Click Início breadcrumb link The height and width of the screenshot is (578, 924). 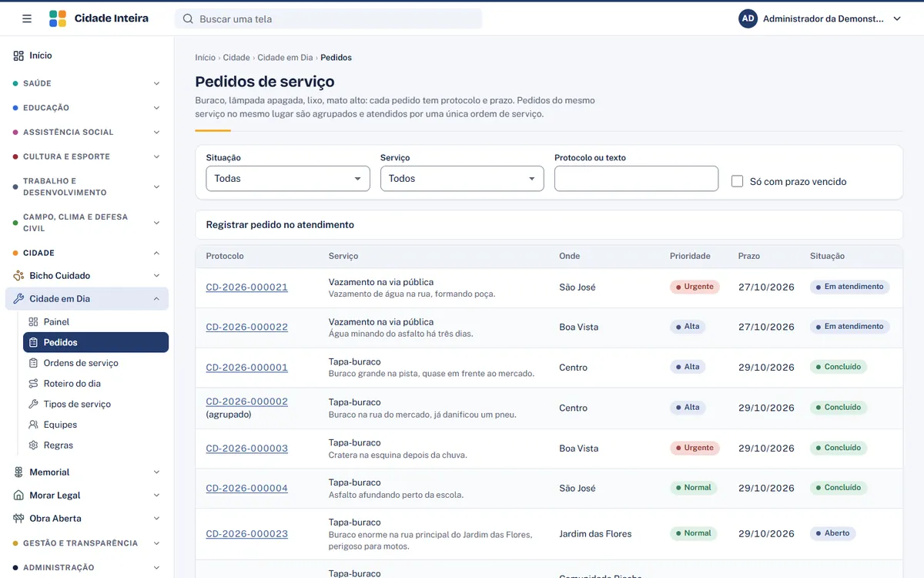pyautogui.click(x=205, y=58)
